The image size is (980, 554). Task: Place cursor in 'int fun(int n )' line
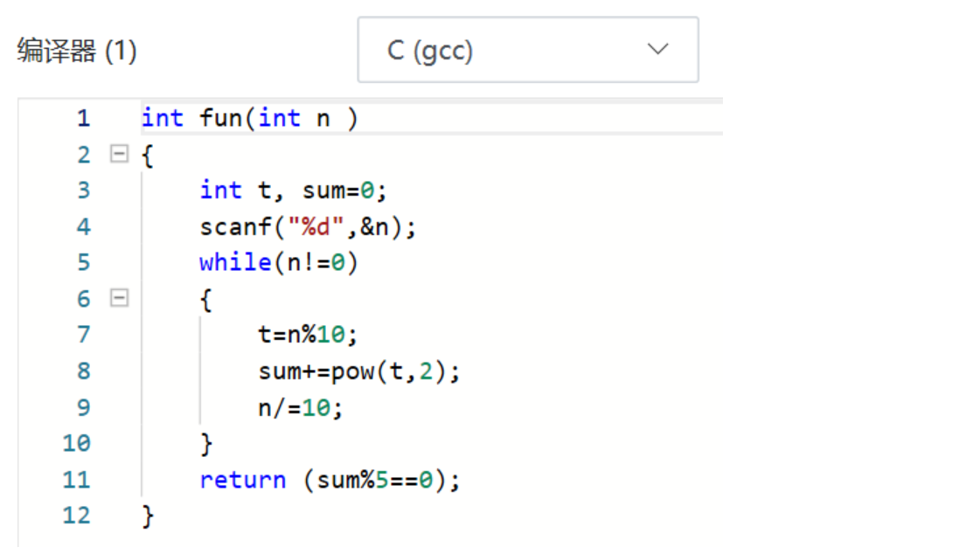(250, 118)
